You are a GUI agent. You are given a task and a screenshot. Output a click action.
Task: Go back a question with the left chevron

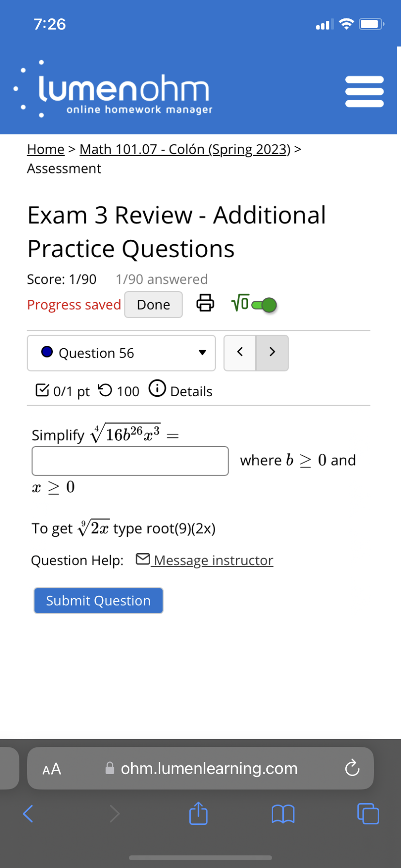tap(240, 353)
